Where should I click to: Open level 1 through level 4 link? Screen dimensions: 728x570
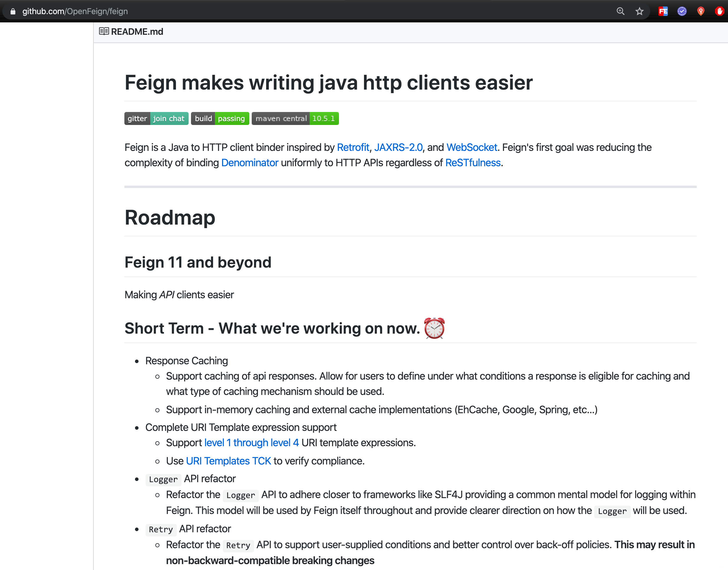point(252,442)
